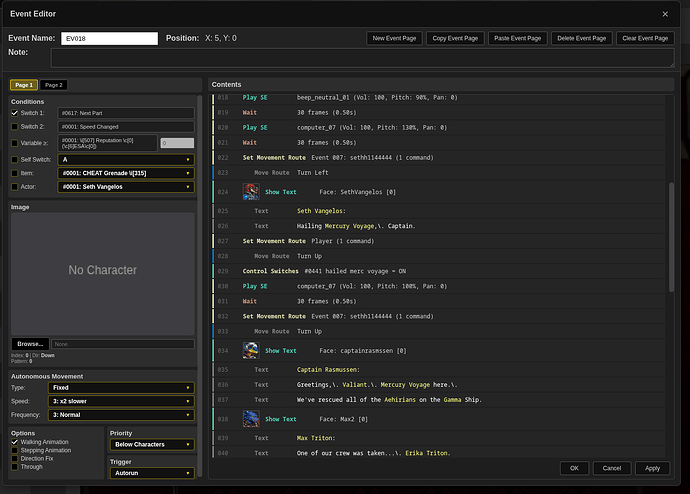Click the Switch 2 Speed Changed field
The height and width of the screenshot is (494, 690).
click(x=126, y=127)
